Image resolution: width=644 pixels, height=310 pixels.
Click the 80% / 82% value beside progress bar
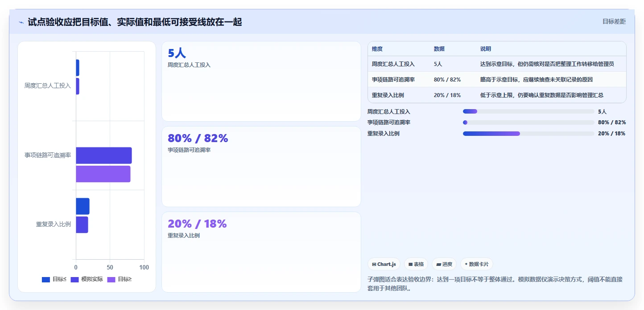[612, 122]
